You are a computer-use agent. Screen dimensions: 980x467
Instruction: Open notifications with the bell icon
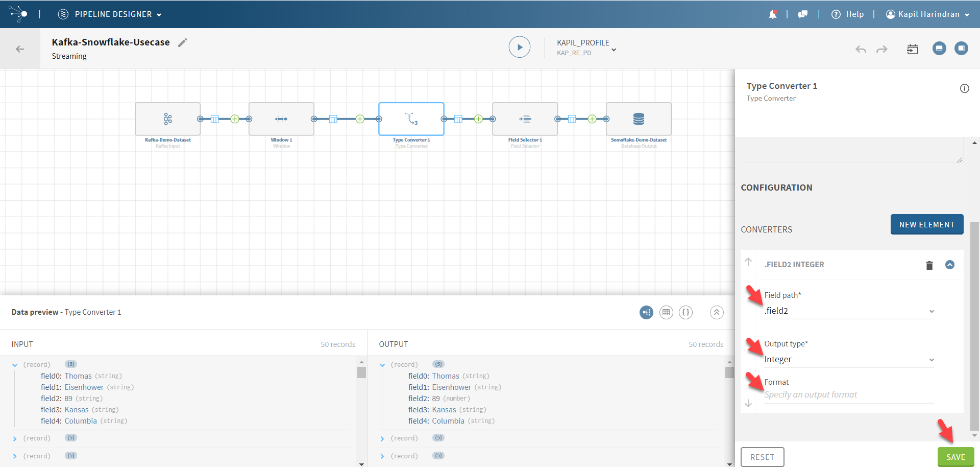pyautogui.click(x=772, y=14)
